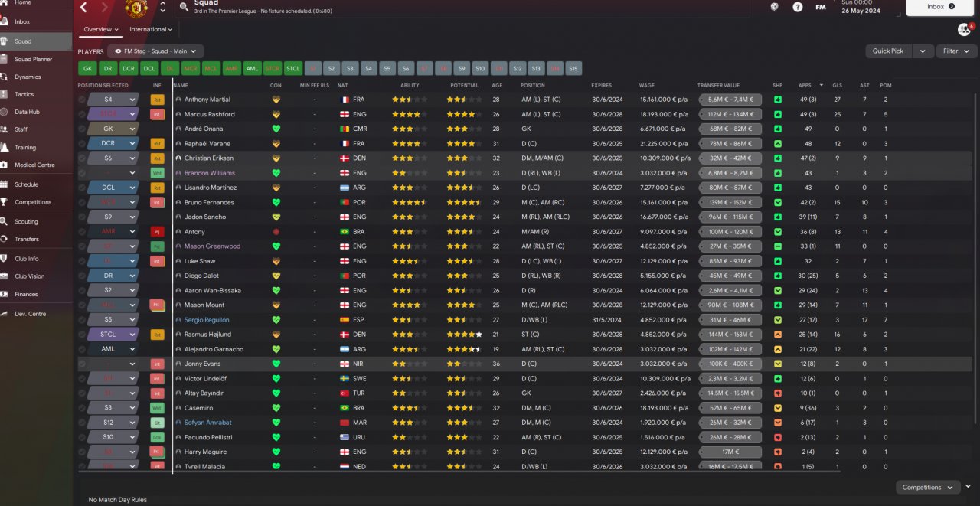Tick the selection circle for Marcus Rashford
The width and height of the screenshot is (980, 506).
click(x=82, y=114)
